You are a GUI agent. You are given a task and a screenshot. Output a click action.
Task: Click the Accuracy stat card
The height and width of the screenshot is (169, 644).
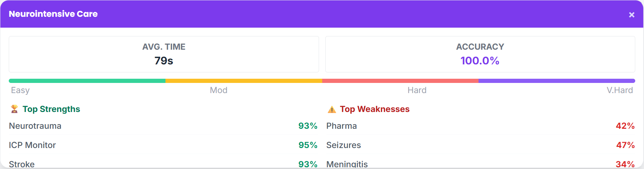click(480, 54)
